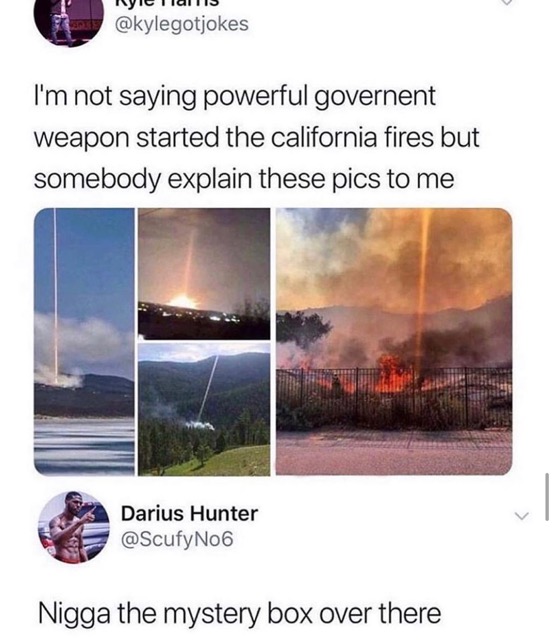Select the tweet text about California fires
Image resolution: width=553 pixels, height=640 pixels.
[256, 137]
